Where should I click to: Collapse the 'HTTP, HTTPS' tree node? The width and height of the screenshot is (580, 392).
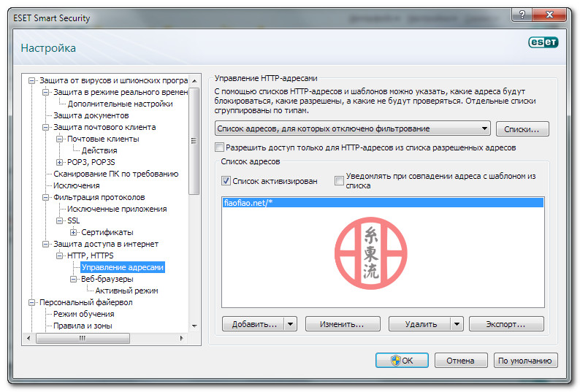point(59,256)
